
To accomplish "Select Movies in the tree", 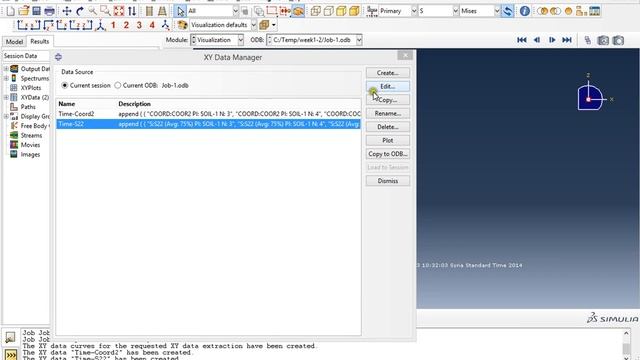I will point(30,145).
